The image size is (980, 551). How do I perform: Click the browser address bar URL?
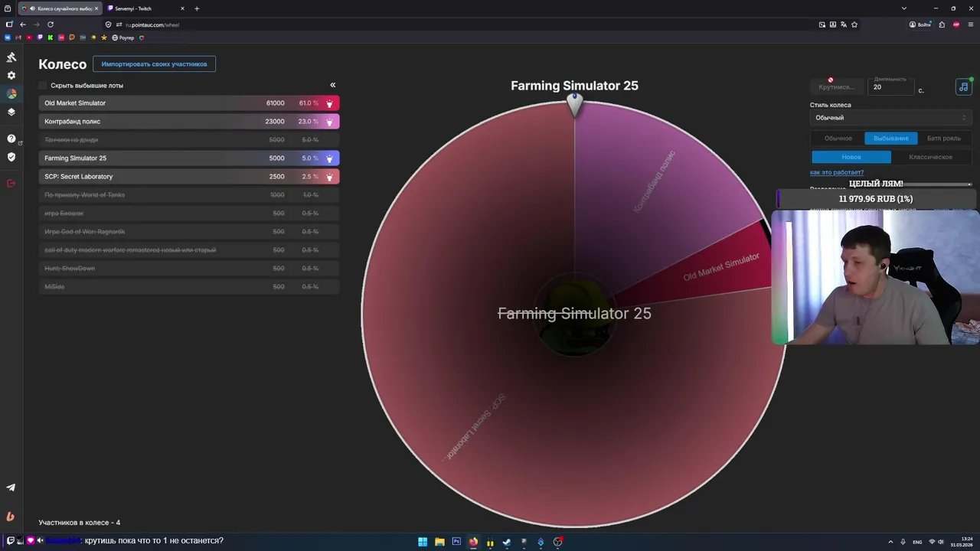coord(152,24)
